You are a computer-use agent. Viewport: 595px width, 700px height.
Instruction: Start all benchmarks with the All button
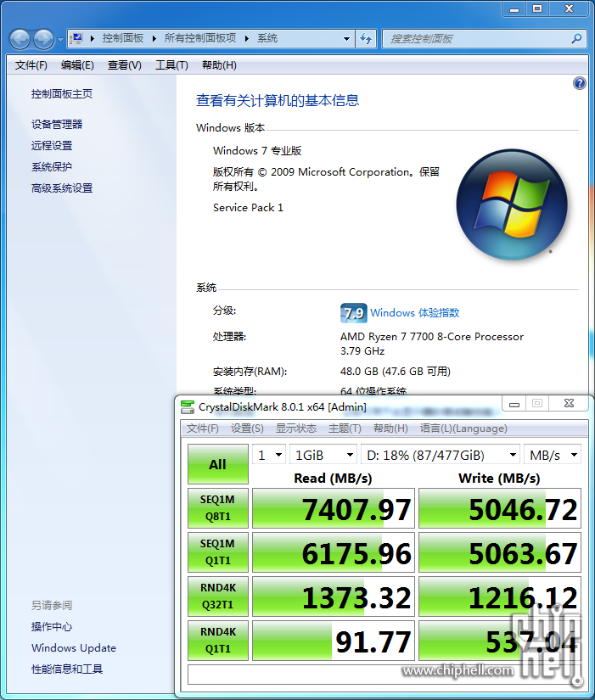coord(218,464)
